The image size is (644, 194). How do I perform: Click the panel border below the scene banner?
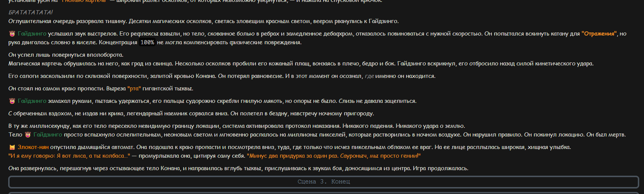pyautogui.click(x=324, y=193)
